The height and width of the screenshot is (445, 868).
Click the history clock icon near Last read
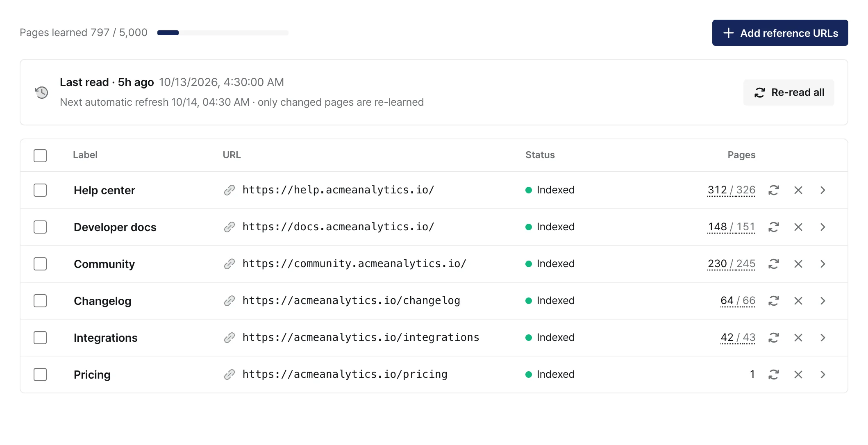click(x=41, y=92)
